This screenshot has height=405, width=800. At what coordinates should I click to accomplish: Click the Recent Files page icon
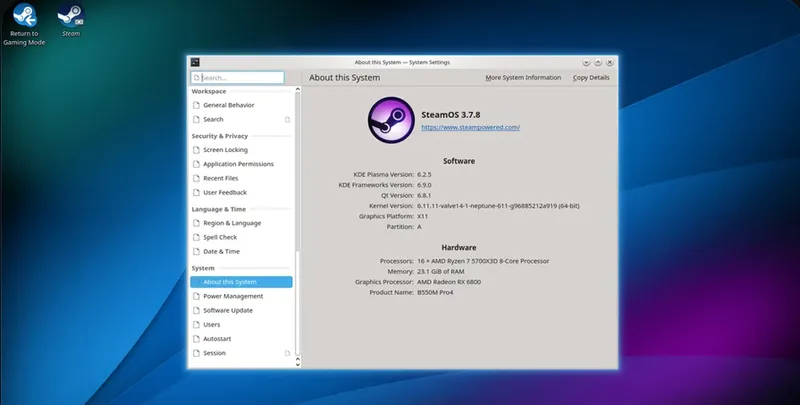click(196, 179)
